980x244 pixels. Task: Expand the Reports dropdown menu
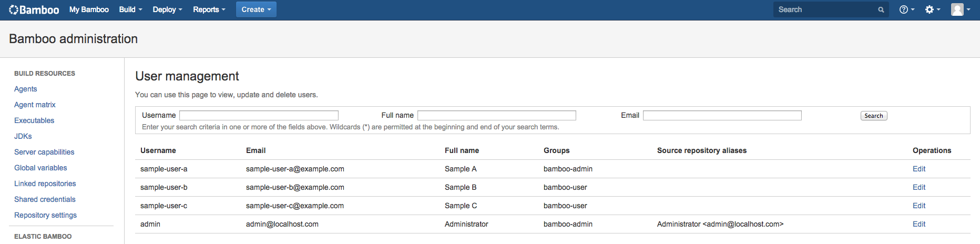[x=209, y=9]
